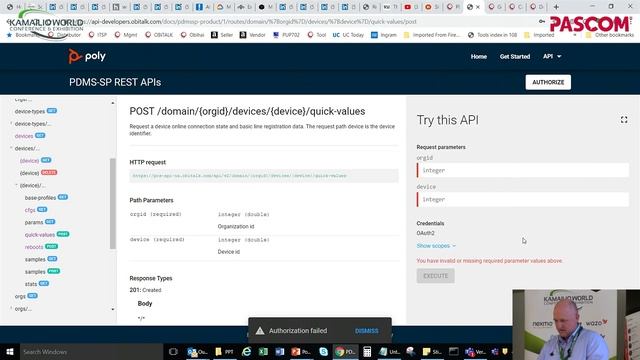Open the Home menu item
The width and height of the screenshot is (640, 360).
pyautogui.click(x=478, y=56)
